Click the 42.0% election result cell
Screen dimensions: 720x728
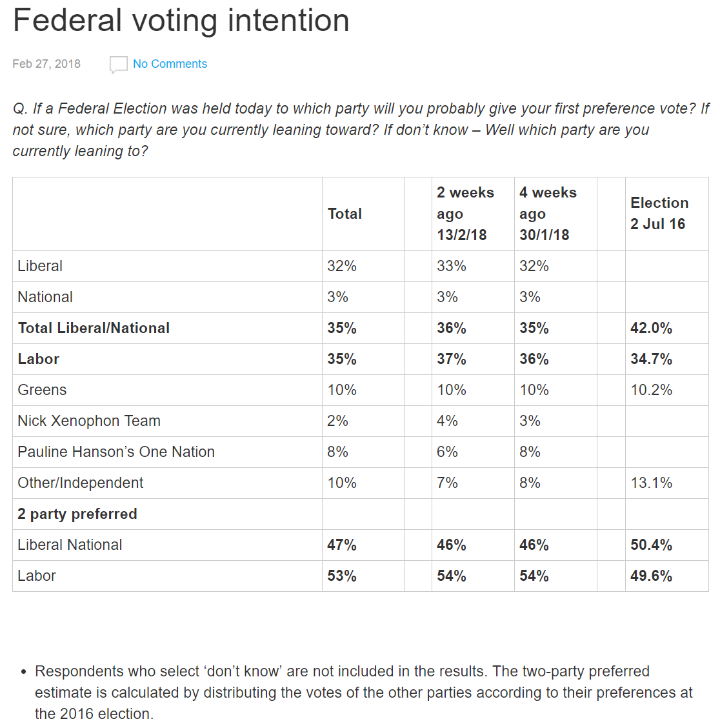click(651, 328)
